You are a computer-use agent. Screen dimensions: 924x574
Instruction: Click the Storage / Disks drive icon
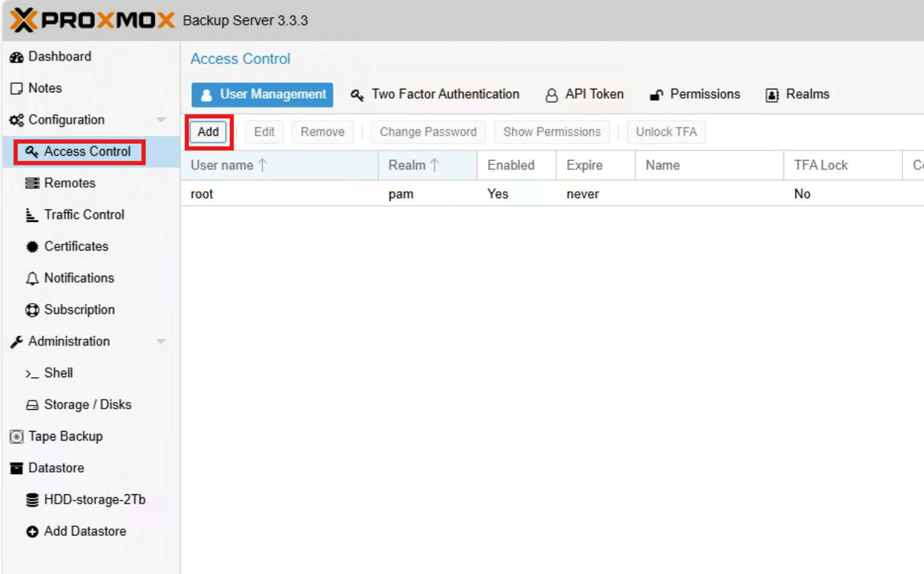tap(32, 405)
